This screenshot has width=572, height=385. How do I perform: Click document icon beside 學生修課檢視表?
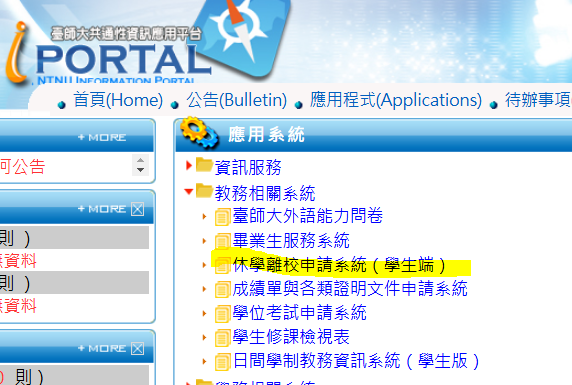(x=222, y=338)
